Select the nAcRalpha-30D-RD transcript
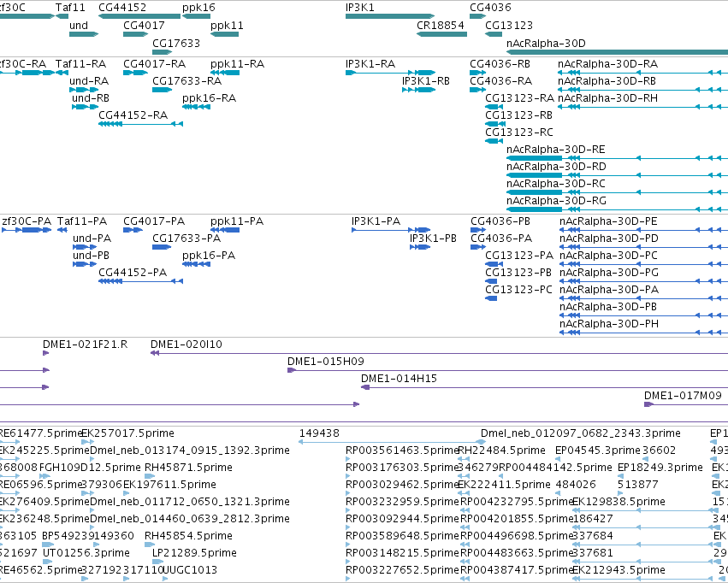Image resolution: width=728 pixels, height=583 pixels. pyautogui.click(x=617, y=175)
